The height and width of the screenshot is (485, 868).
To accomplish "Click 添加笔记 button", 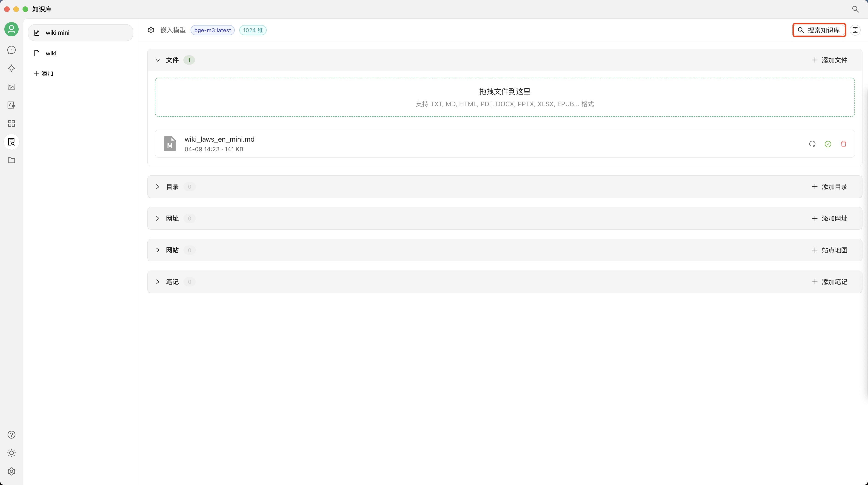I will 830,282.
